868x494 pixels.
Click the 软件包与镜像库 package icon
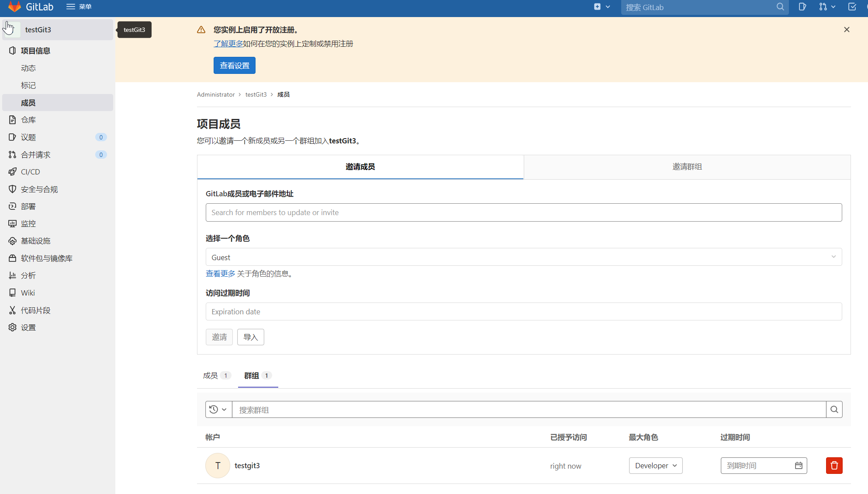[x=12, y=258]
